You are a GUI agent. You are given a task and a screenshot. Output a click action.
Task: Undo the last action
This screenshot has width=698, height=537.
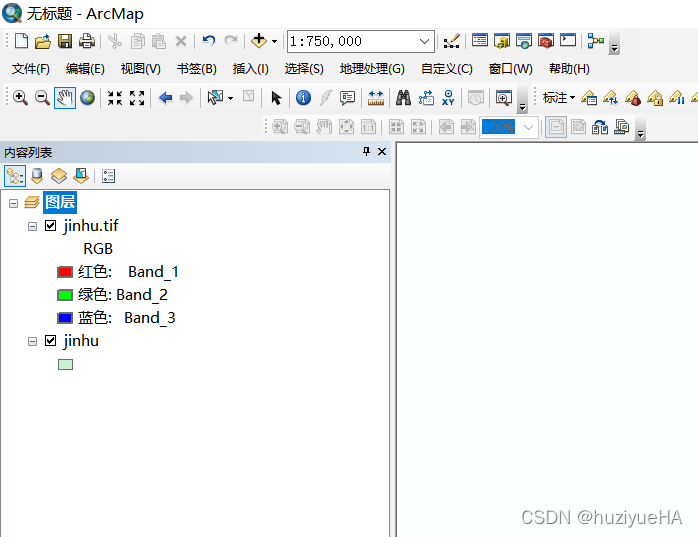point(208,41)
